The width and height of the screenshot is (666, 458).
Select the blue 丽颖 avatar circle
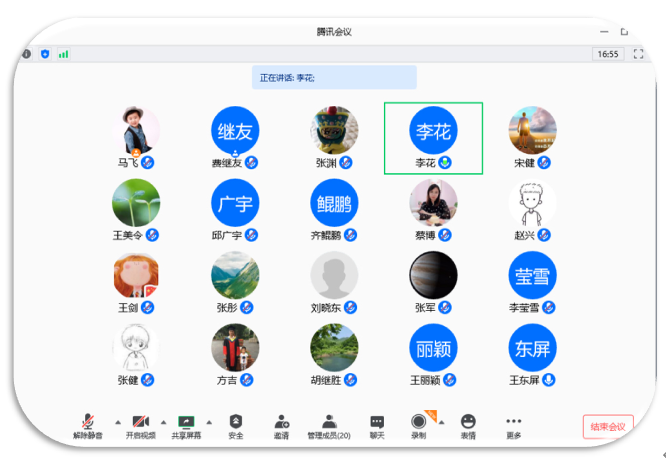(433, 348)
